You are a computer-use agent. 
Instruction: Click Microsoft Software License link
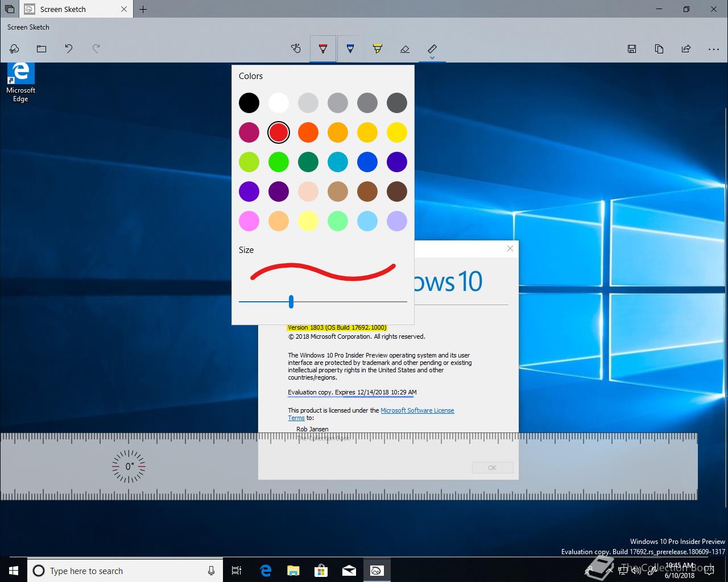point(417,410)
